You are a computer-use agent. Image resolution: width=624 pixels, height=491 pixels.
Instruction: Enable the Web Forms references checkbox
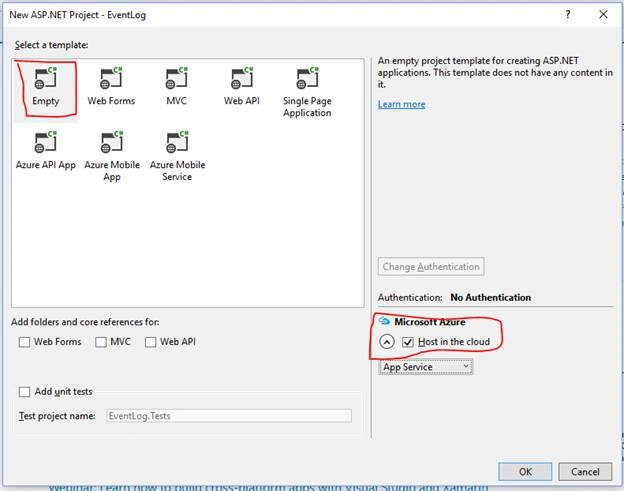pos(24,342)
